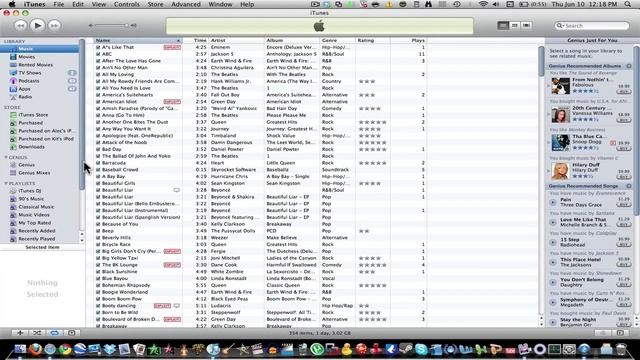Uncheck the song Born to Be Wild
640x360 pixels.
click(98, 312)
